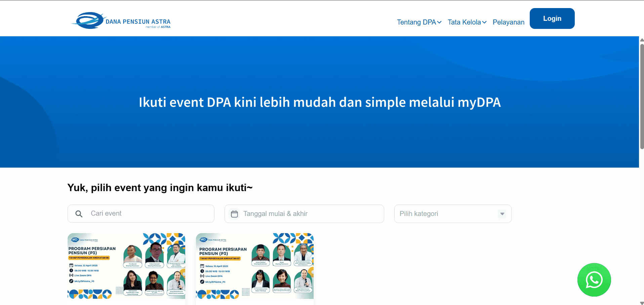Viewport: 644px width, 305px height.
Task: Go to the Pelayanan page
Action: (508, 22)
